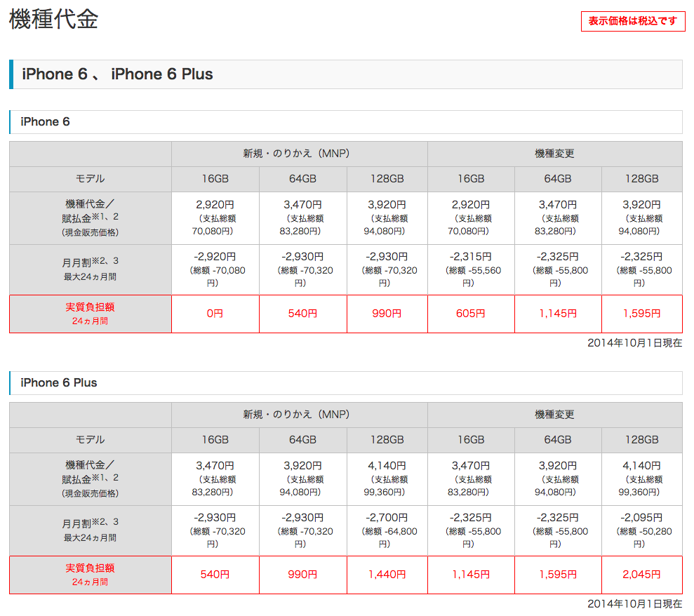Click the 機種代金 page heading
The width and height of the screenshot is (694, 616).
point(53,20)
